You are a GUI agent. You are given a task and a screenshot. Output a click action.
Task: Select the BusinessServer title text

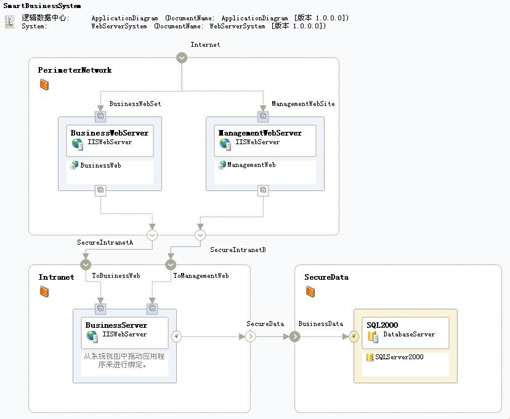point(116,325)
